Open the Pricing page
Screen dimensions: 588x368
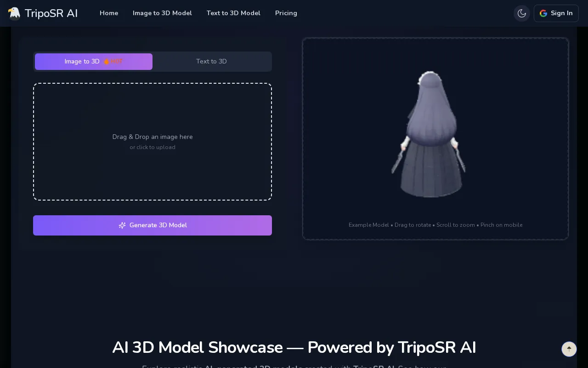(x=286, y=13)
